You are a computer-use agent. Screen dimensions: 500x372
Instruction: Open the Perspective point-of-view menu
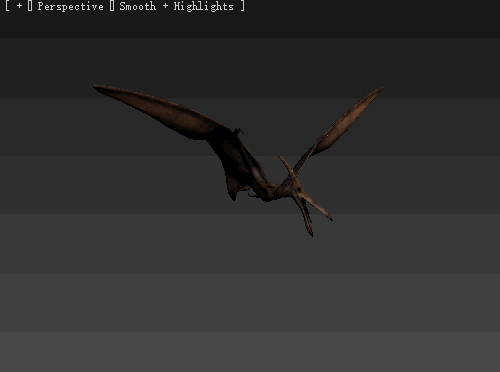[70, 6]
